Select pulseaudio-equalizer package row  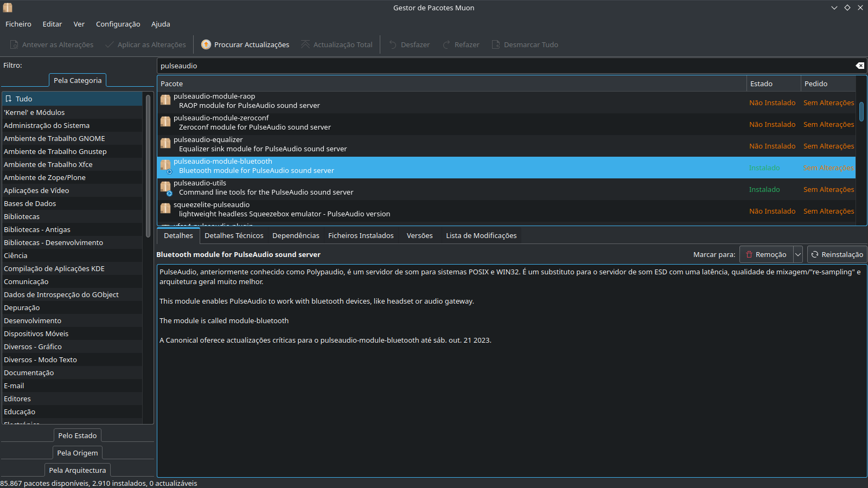tap(506, 146)
